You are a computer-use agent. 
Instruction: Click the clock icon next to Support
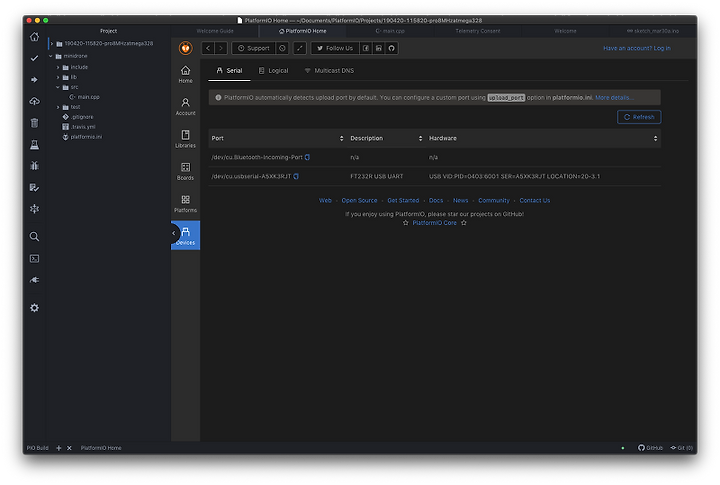coord(282,48)
